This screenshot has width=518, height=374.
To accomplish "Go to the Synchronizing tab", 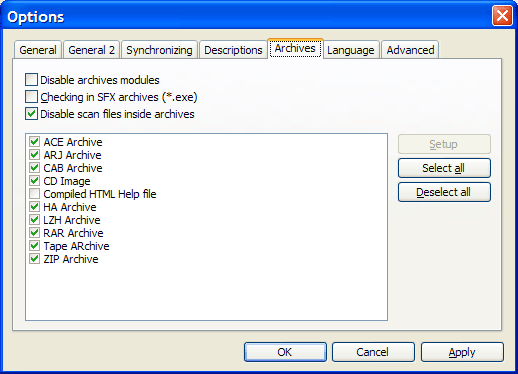I will (x=159, y=50).
